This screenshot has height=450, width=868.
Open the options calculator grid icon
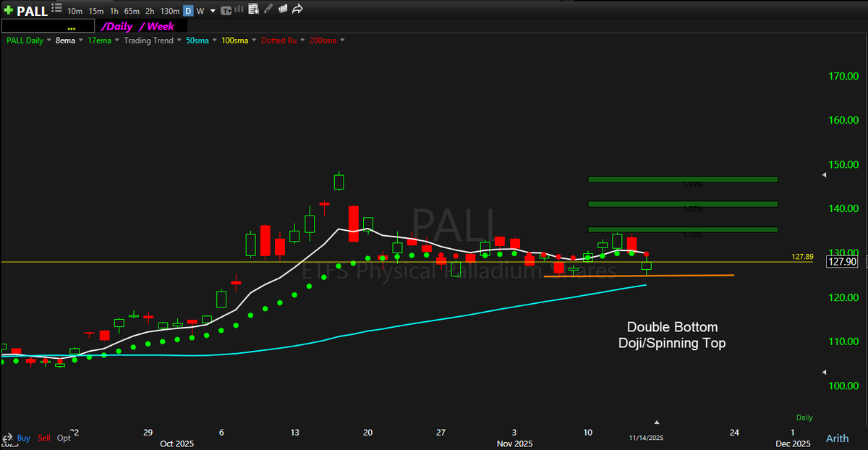252,9
